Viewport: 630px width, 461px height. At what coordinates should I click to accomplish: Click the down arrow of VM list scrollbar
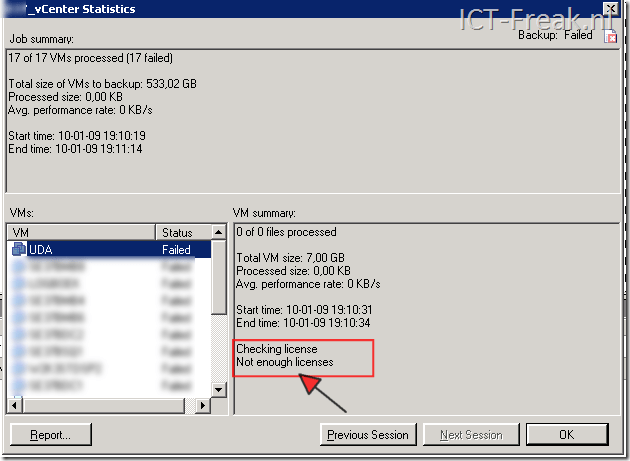coord(218,389)
